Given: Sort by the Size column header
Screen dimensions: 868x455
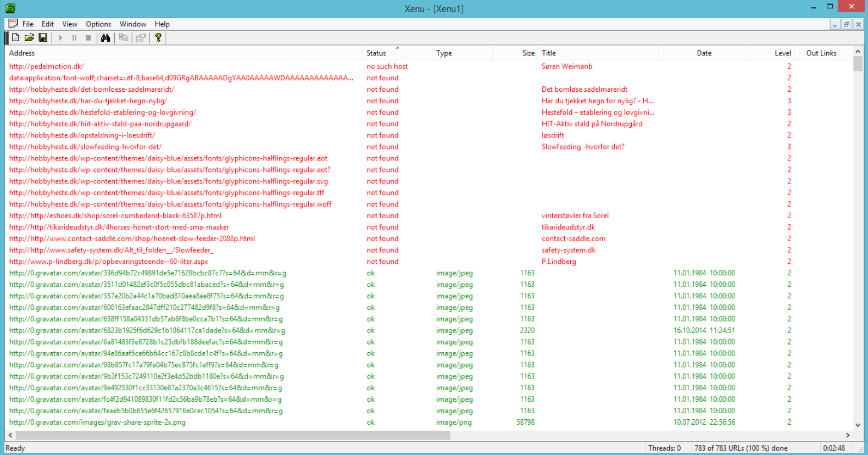Looking at the screenshot, I should [x=515, y=53].
